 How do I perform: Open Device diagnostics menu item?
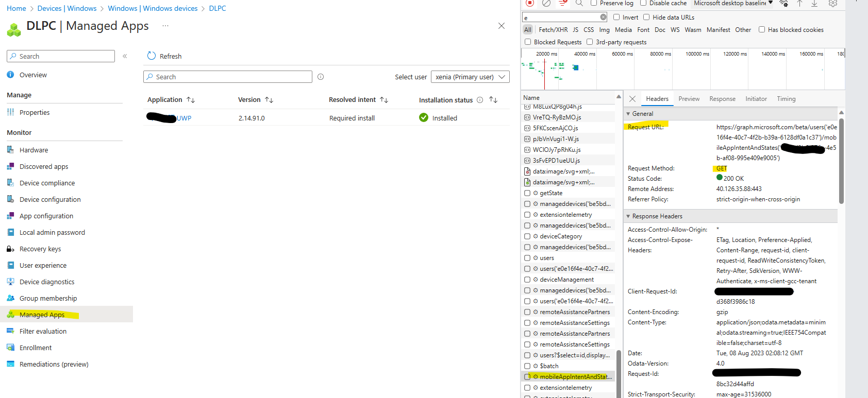pyautogui.click(x=47, y=282)
